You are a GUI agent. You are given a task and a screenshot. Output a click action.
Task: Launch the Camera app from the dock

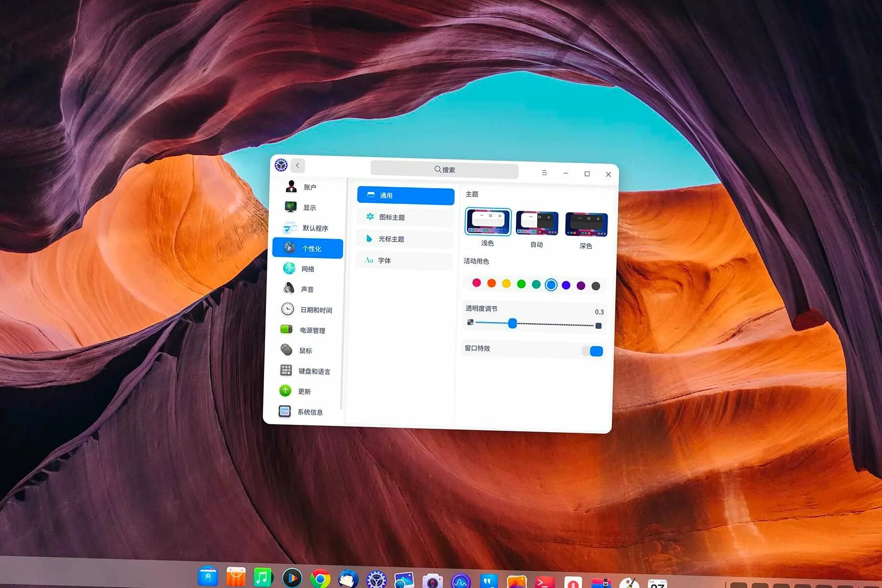[433, 582]
